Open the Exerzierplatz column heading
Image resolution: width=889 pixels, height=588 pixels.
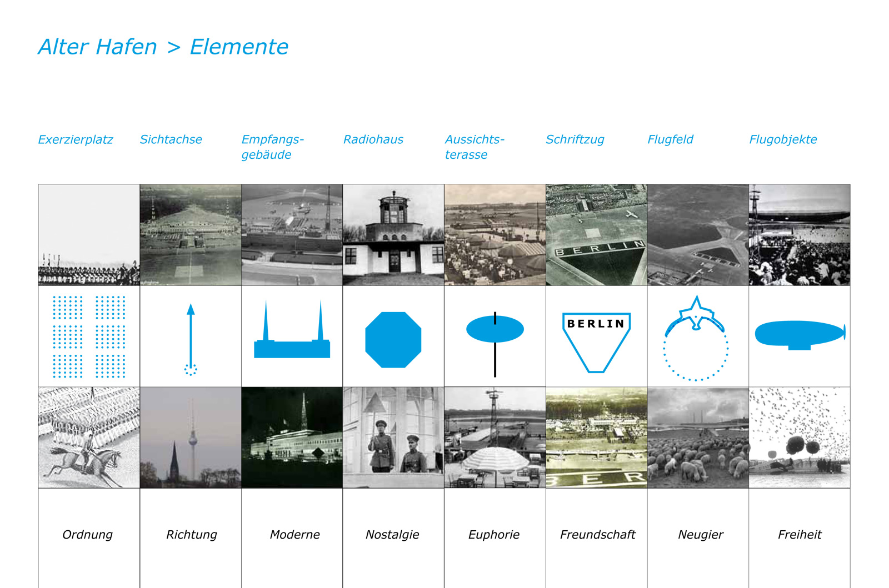tap(76, 139)
